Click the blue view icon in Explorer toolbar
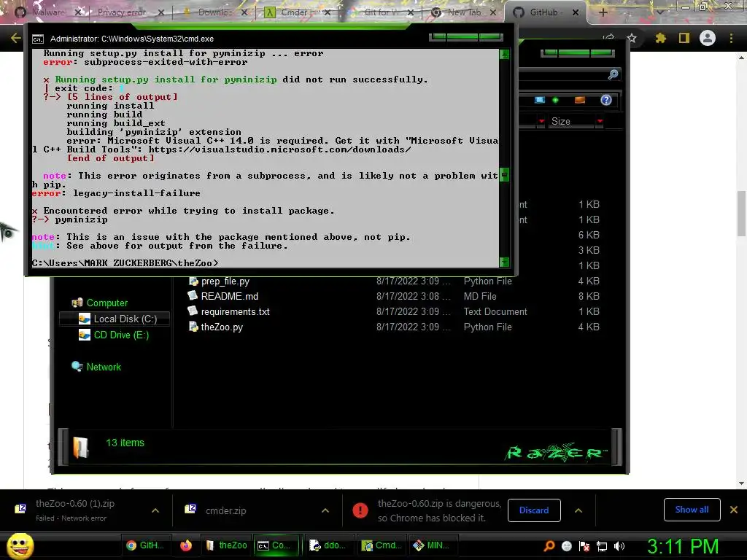747x560 pixels. pos(539,100)
